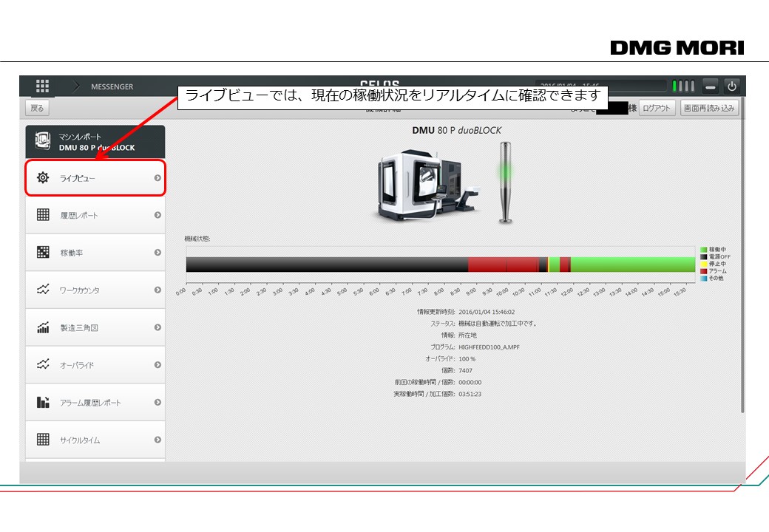Screen dimensions: 769x532
Task: Click the signal tower light image
Action: coord(505,183)
